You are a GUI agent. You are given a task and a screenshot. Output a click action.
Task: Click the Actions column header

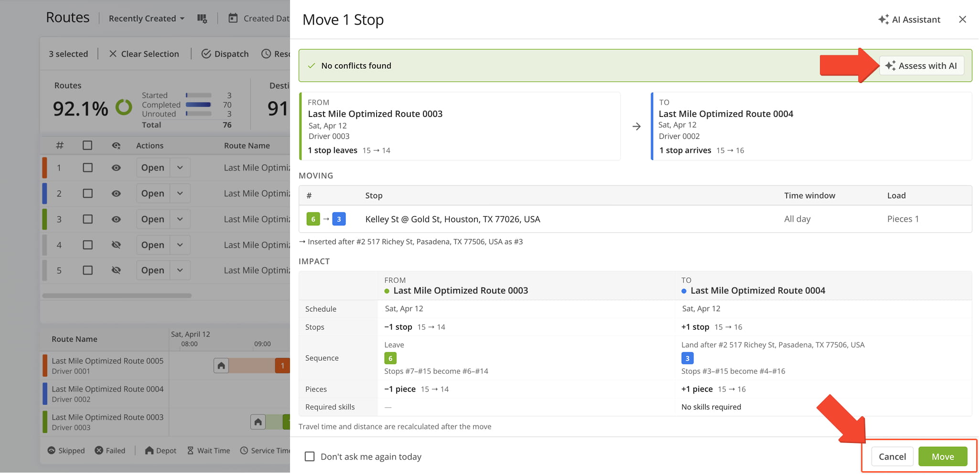pos(150,146)
